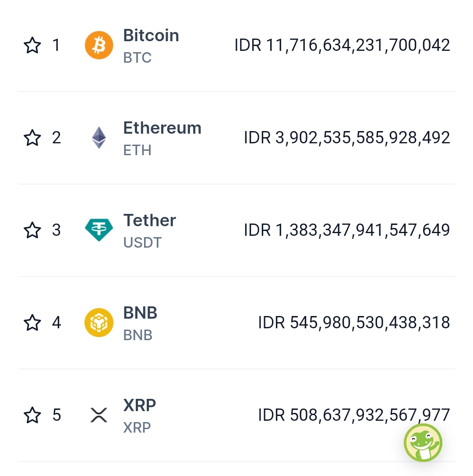
Task: Click Bitcoin market cap IDR 11,716,634,231,700,042
Action: (342, 45)
